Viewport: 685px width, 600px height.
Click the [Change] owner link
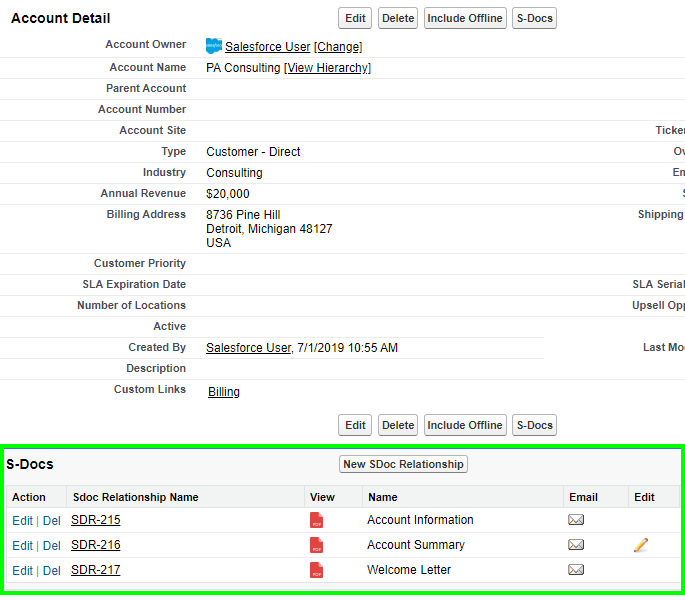(x=338, y=47)
